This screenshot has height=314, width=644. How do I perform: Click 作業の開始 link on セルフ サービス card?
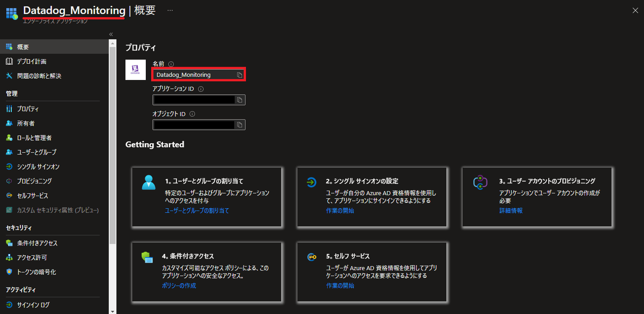pyautogui.click(x=340, y=286)
